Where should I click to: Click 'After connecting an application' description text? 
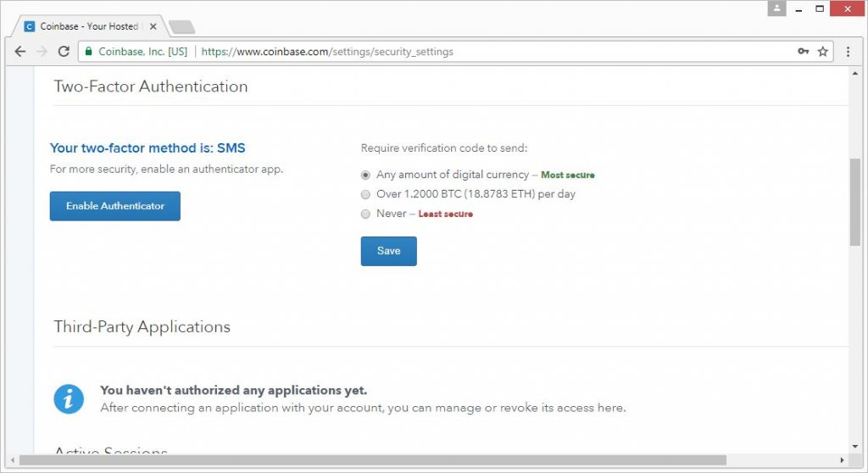(x=363, y=408)
